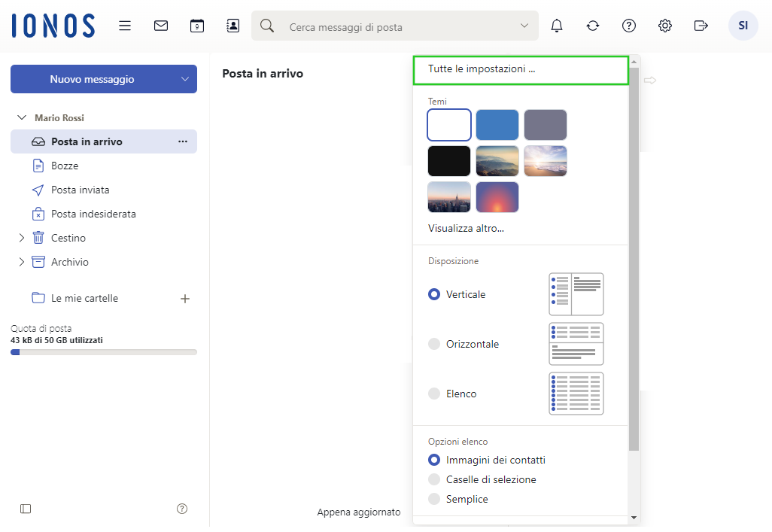Image resolution: width=772 pixels, height=532 pixels.
Task: Click the Nuovo messaggio button
Action: point(92,79)
